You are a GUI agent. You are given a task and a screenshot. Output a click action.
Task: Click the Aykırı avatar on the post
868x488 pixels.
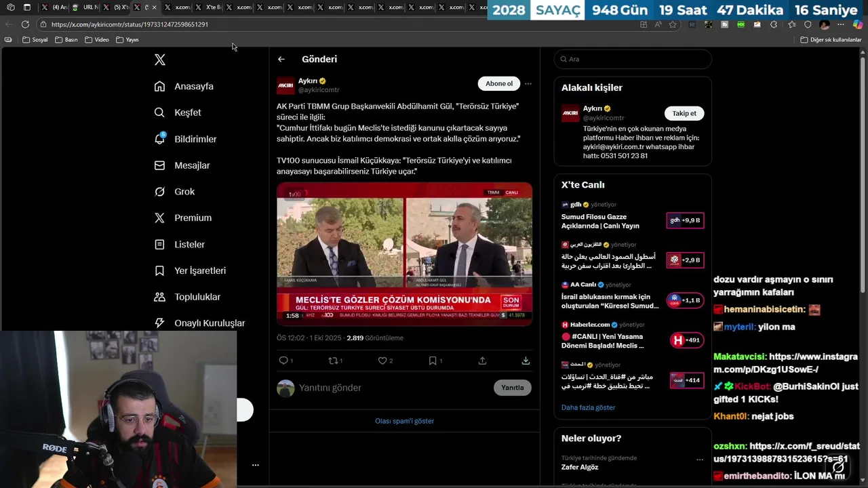click(x=285, y=85)
